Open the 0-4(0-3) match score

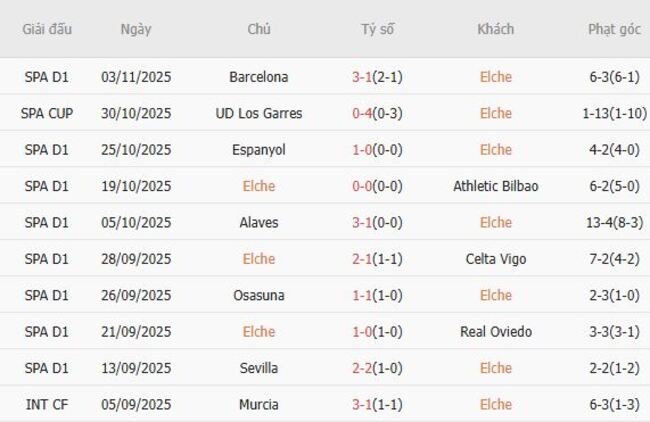click(x=377, y=113)
